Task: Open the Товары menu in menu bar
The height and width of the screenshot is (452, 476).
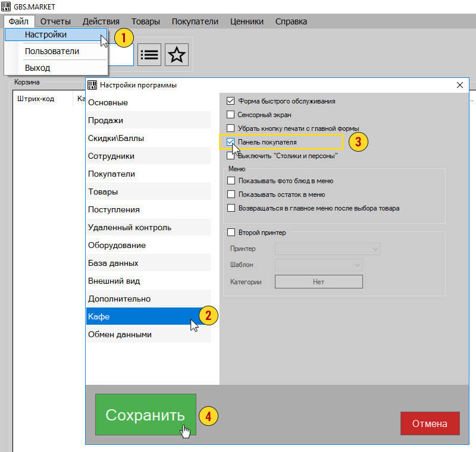Action: coord(146,21)
